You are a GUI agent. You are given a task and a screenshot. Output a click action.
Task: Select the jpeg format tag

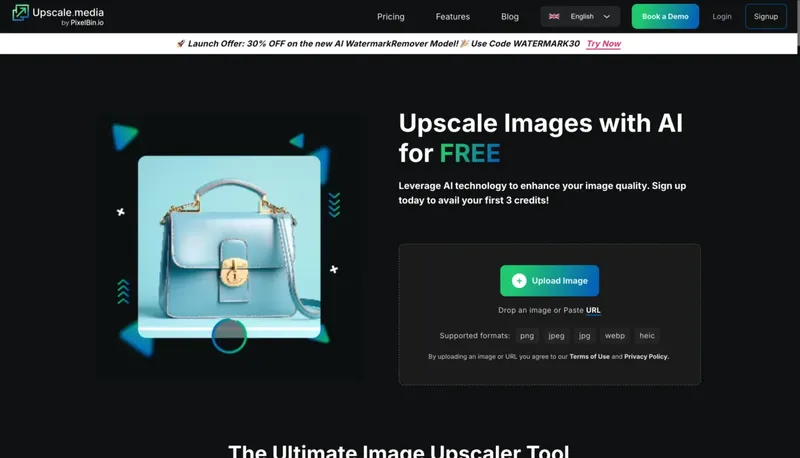pos(556,336)
